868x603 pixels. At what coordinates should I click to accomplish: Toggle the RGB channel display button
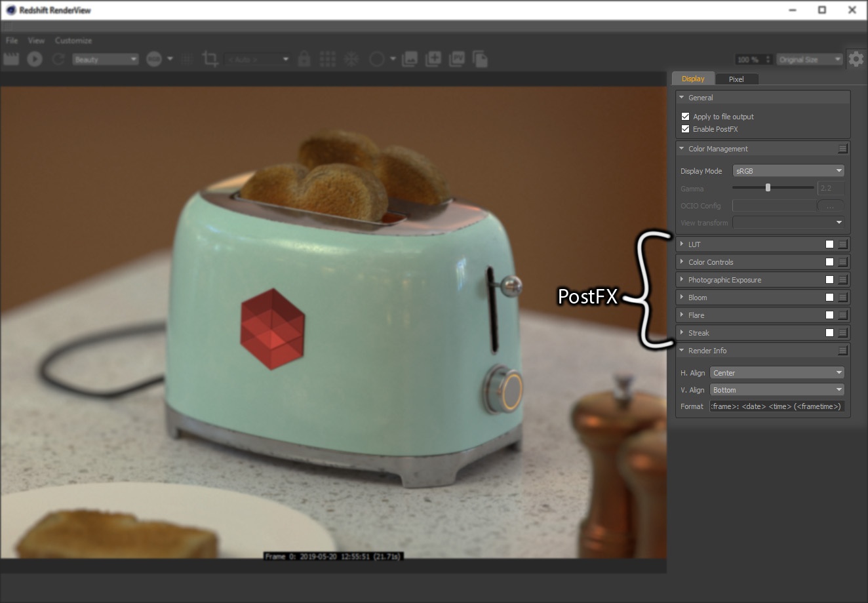pyautogui.click(x=154, y=59)
